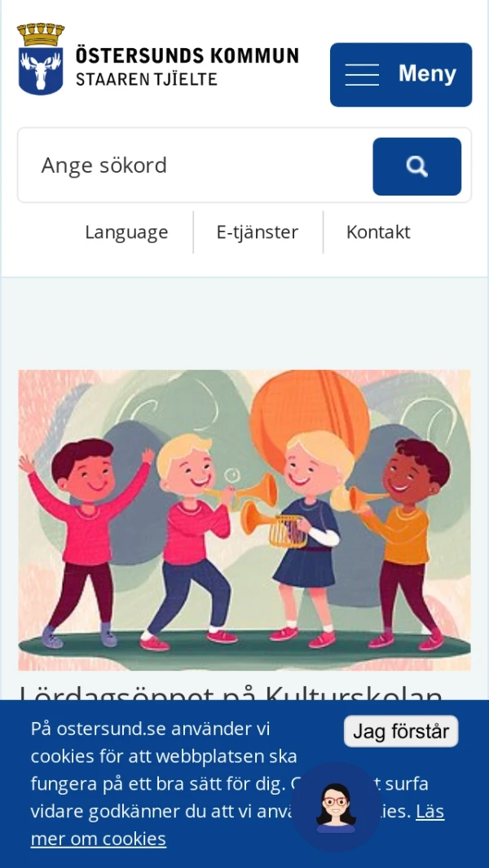
Task: Accept cookies with Jag förstår
Action: 401,731
